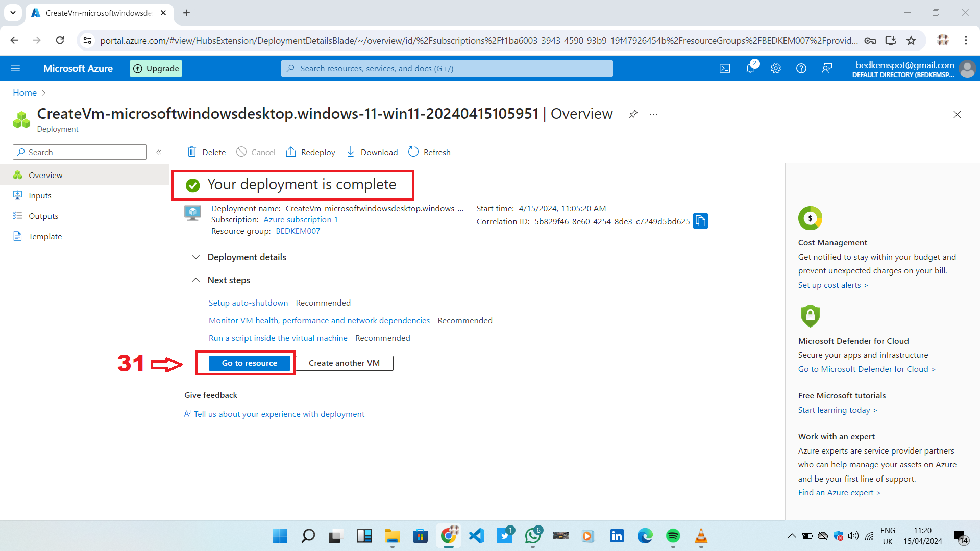Viewport: 980px width, 551px height.
Task: Open Azure Cloud Shell icon
Action: coord(725,68)
